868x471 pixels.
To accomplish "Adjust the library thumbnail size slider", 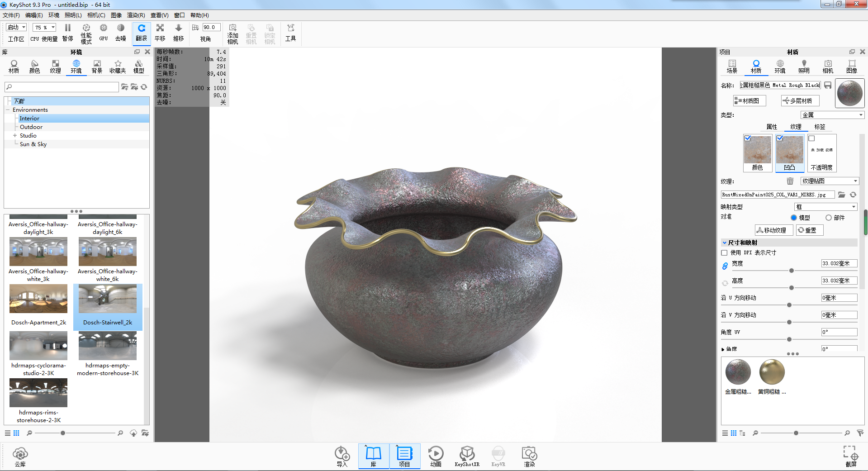I will pos(63,433).
